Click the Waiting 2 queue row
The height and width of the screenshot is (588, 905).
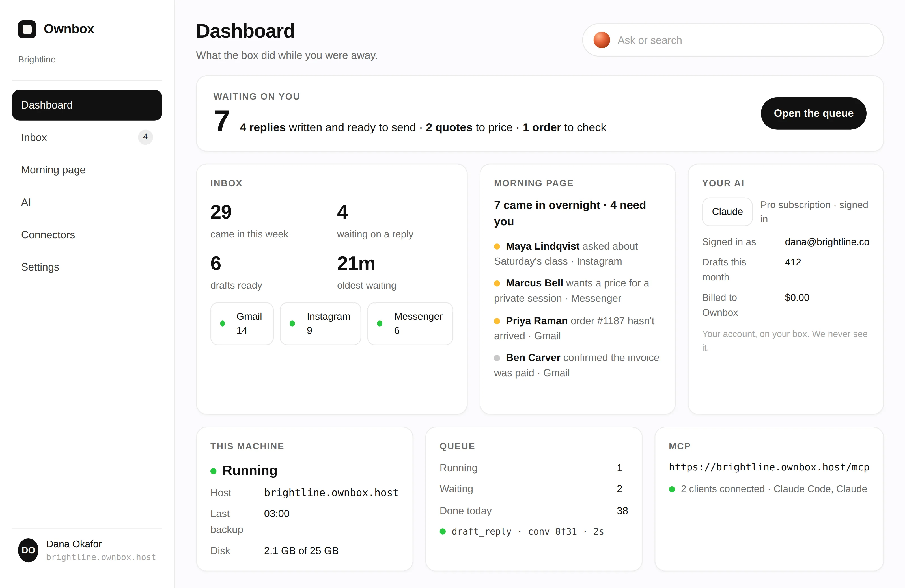click(x=533, y=489)
